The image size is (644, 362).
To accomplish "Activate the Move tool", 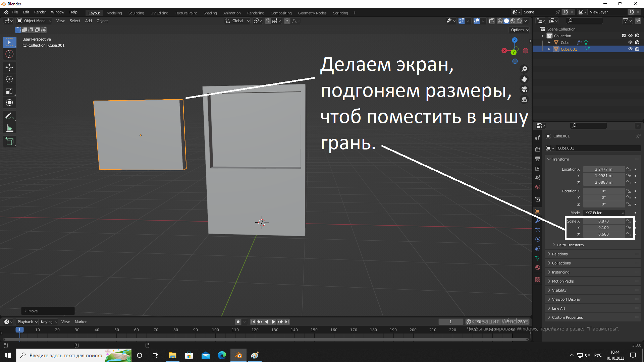I will point(9,67).
